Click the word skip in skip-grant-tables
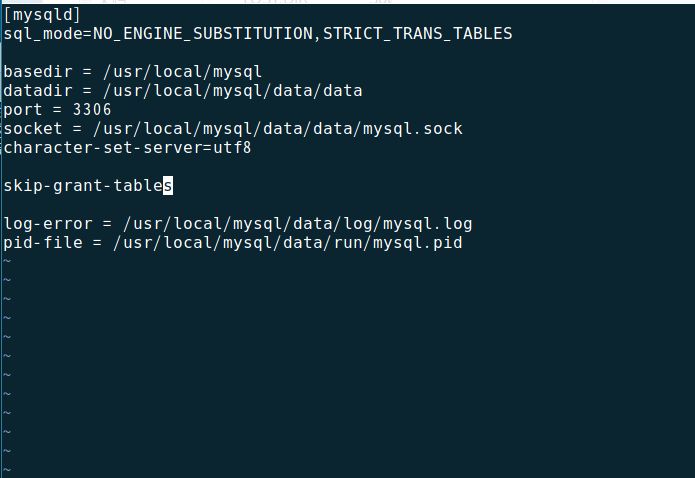The width and height of the screenshot is (695, 478). pyautogui.click(x=23, y=185)
